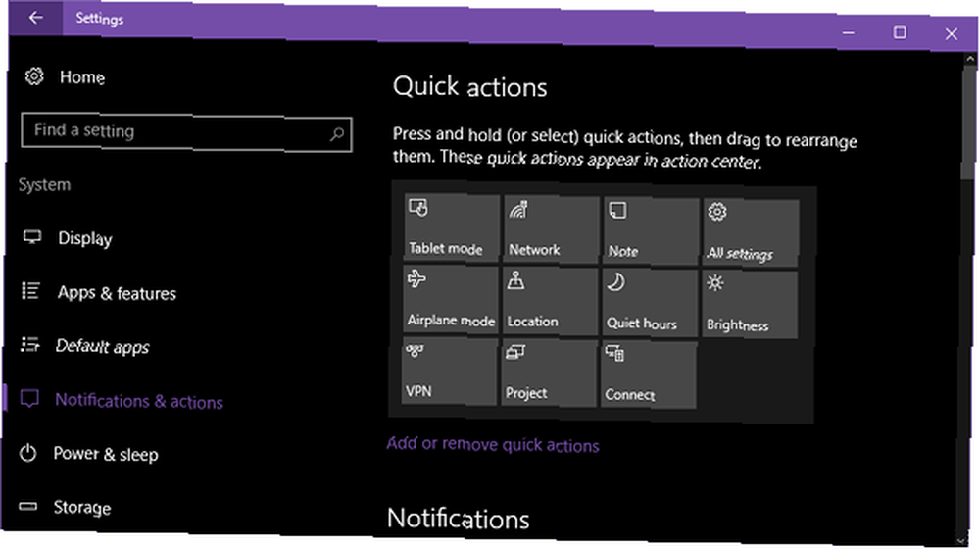The width and height of the screenshot is (980, 549).
Task: Click the search magnifier icon
Action: pos(337,134)
